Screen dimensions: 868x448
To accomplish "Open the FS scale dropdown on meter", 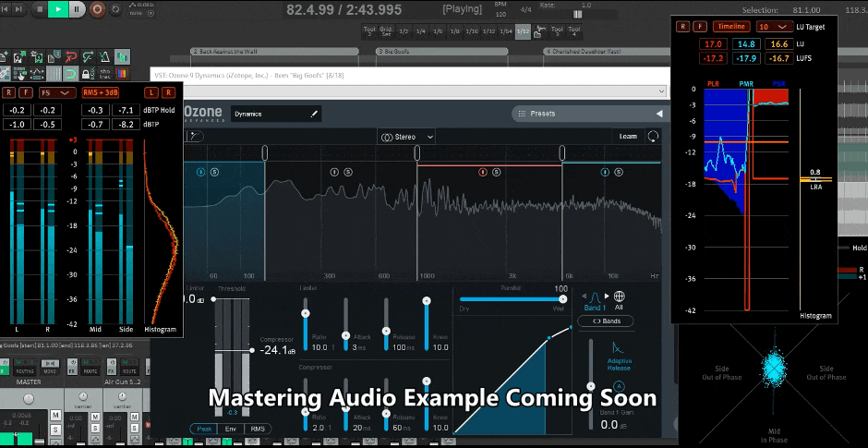I will (x=56, y=93).
